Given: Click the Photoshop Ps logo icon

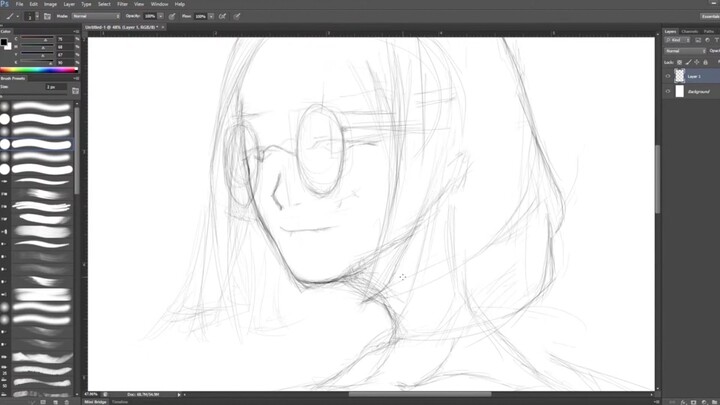Looking at the screenshot, I should [x=5, y=4].
